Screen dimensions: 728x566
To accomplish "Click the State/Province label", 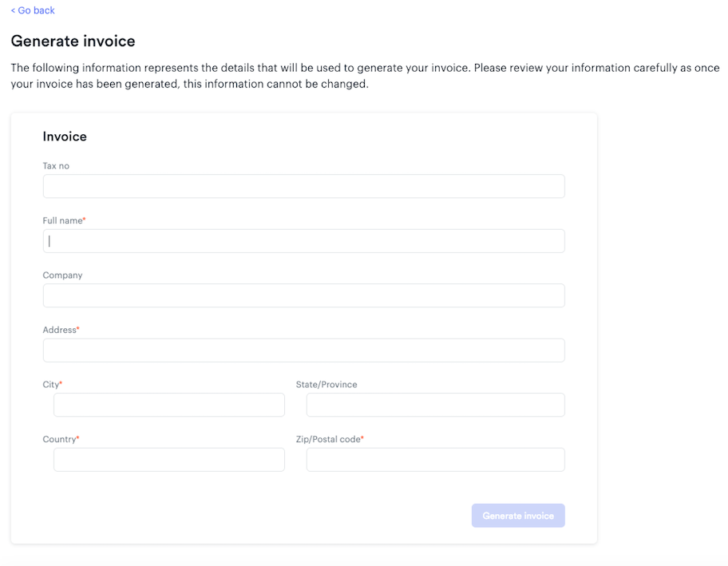I will click(326, 385).
